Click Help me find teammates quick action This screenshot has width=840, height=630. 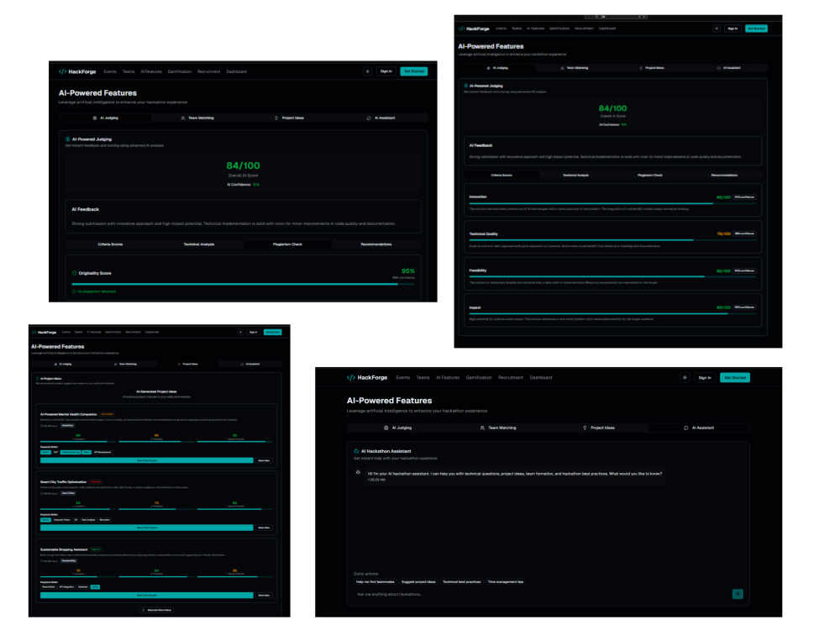click(375, 582)
